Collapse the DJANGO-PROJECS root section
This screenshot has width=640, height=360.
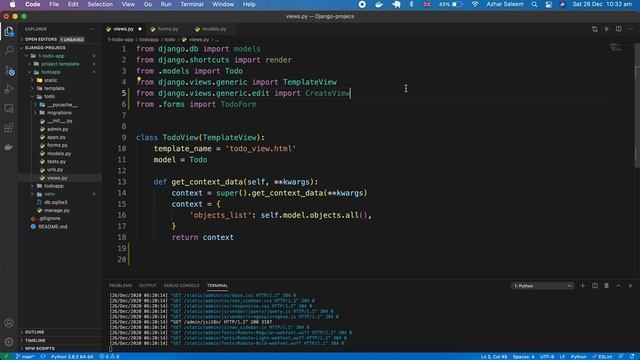(60, 48)
